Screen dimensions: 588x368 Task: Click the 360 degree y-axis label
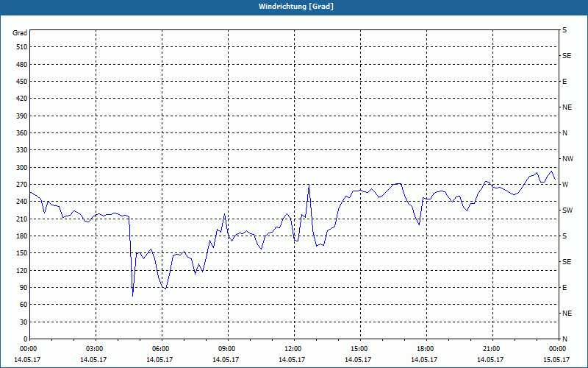[x=21, y=133]
